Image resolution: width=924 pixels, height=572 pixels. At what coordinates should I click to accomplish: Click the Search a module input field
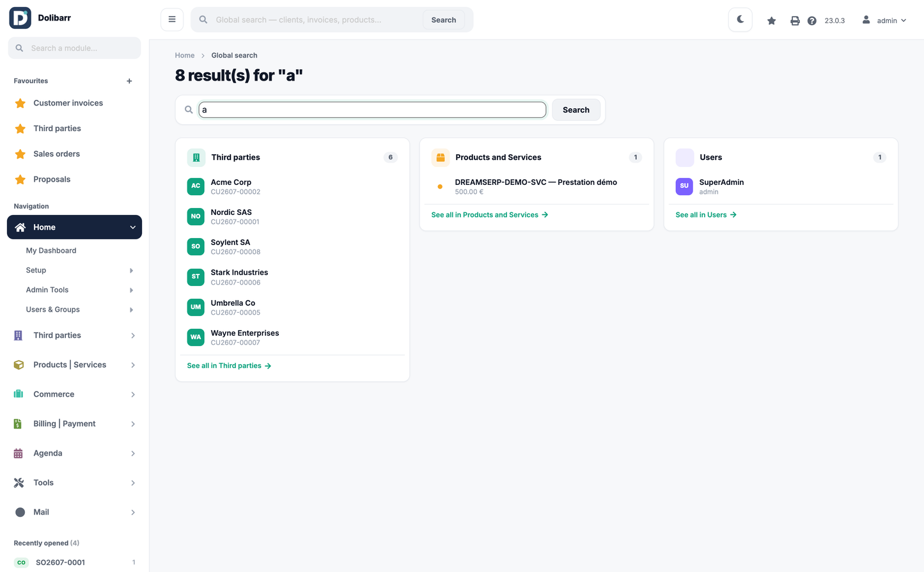pos(74,48)
